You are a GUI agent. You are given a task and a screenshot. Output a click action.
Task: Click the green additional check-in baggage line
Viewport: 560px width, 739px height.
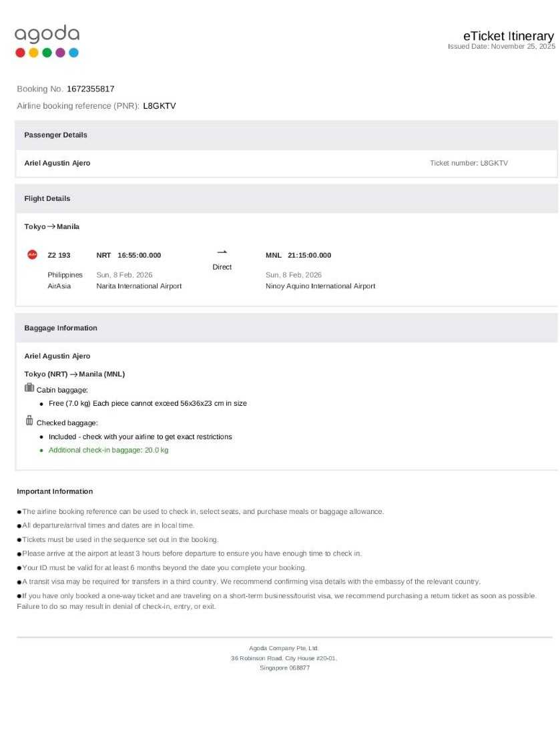pos(108,450)
